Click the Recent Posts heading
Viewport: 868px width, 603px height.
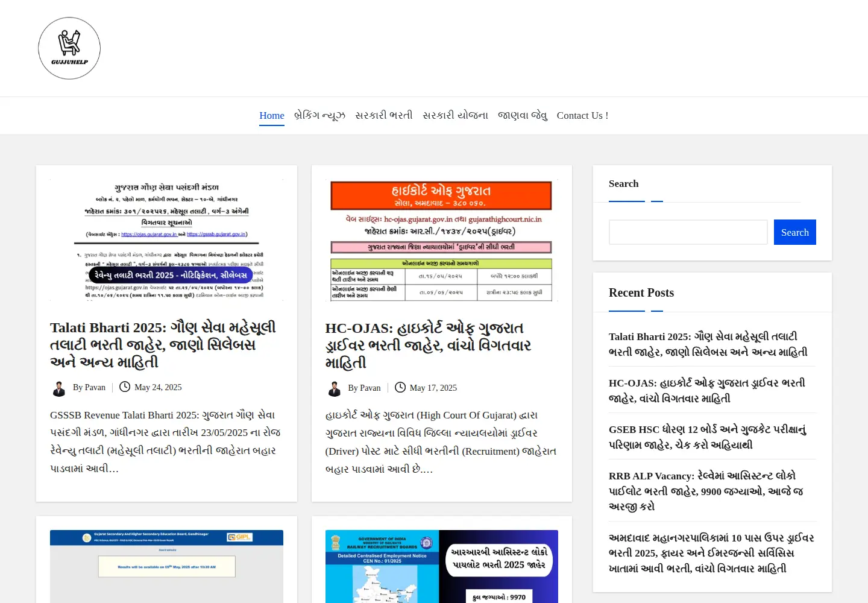pyautogui.click(x=641, y=292)
